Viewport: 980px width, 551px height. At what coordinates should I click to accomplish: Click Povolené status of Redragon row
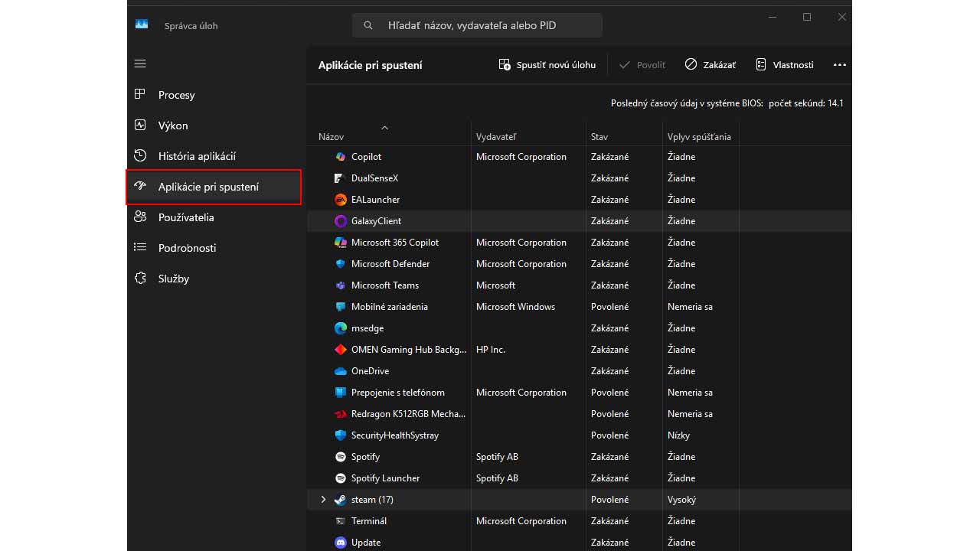point(609,414)
